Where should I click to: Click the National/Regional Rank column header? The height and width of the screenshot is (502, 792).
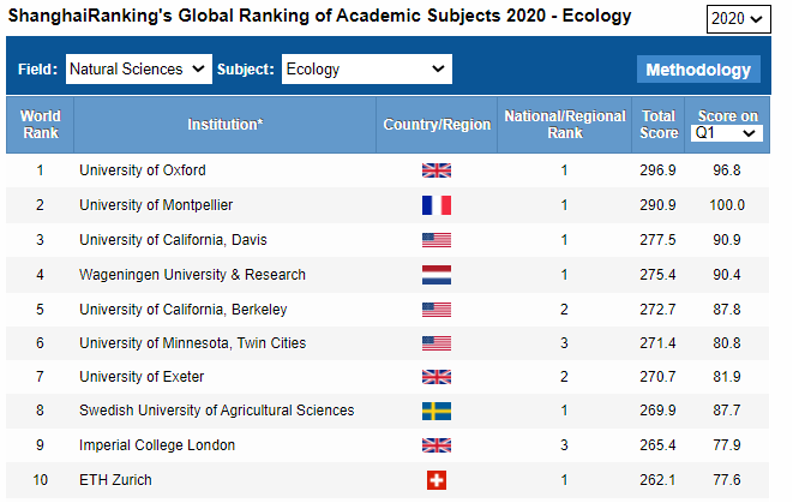coord(564,125)
